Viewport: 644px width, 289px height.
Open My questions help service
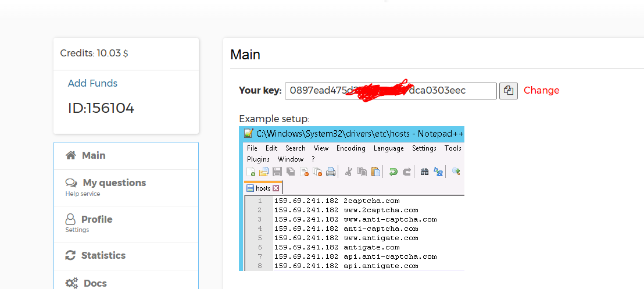click(114, 183)
